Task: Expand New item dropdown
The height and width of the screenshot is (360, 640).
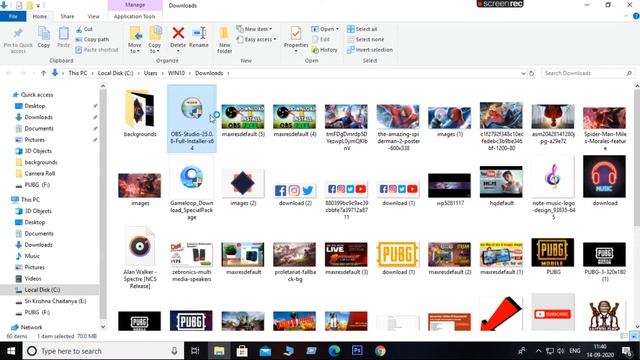Action: click(255, 29)
